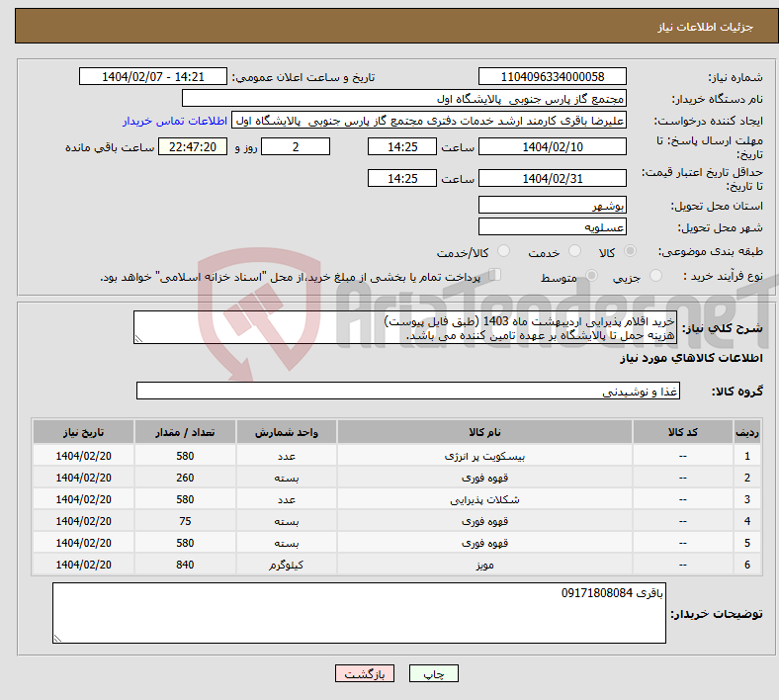Click the بازگشت (back) button
The width and height of the screenshot is (779, 700).
(x=364, y=673)
